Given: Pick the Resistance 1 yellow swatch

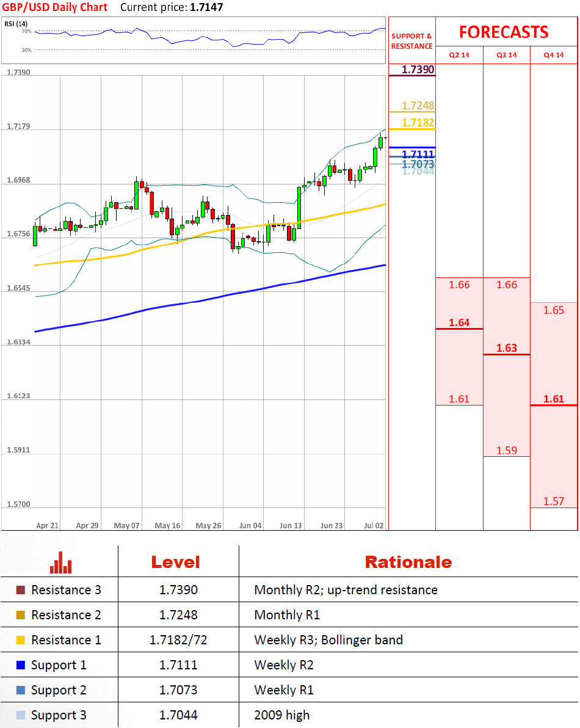Looking at the screenshot, I should pyautogui.click(x=21, y=641).
